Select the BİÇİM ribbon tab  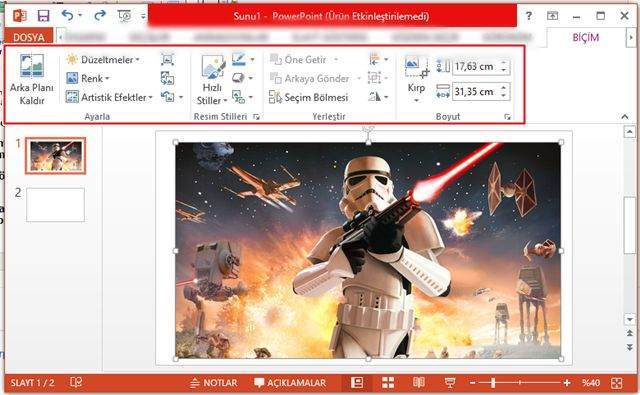[x=586, y=38]
